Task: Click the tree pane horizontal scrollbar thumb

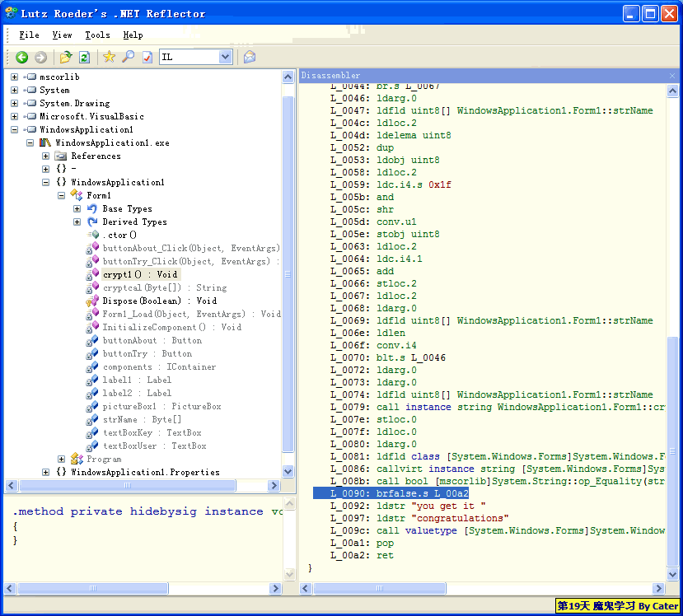Action: tap(127, 485)
